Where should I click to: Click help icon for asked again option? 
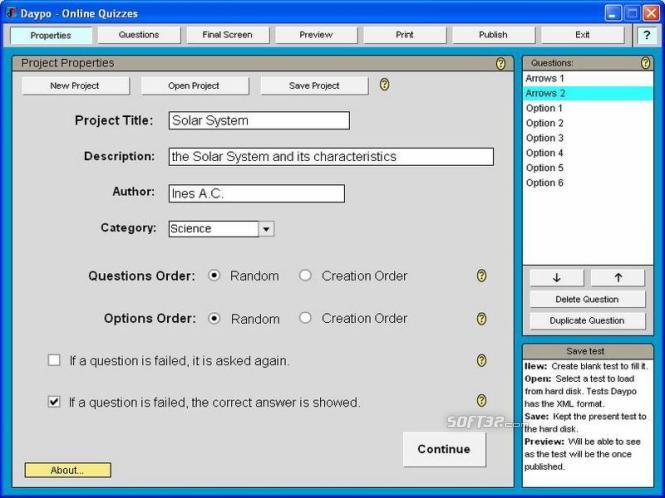click(x=481, y=361)
